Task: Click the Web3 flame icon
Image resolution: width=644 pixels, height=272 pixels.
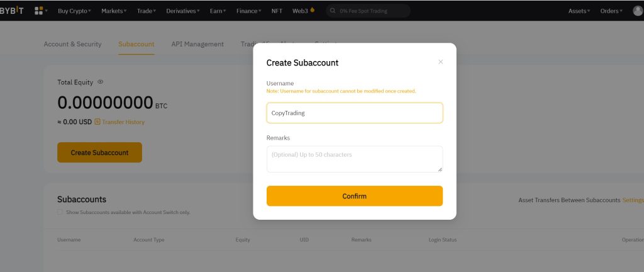Action: (x=313, y=10)
